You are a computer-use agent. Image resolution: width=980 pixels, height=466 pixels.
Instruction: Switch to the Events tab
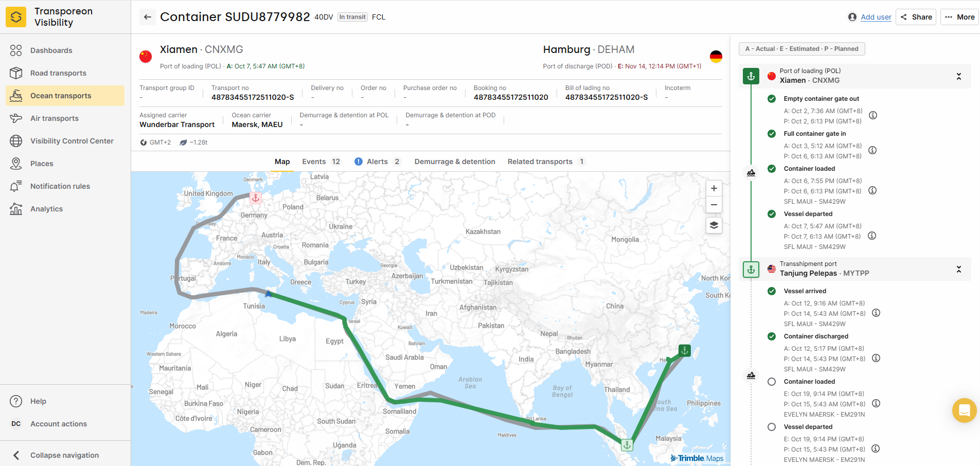[x=321, y=162]
